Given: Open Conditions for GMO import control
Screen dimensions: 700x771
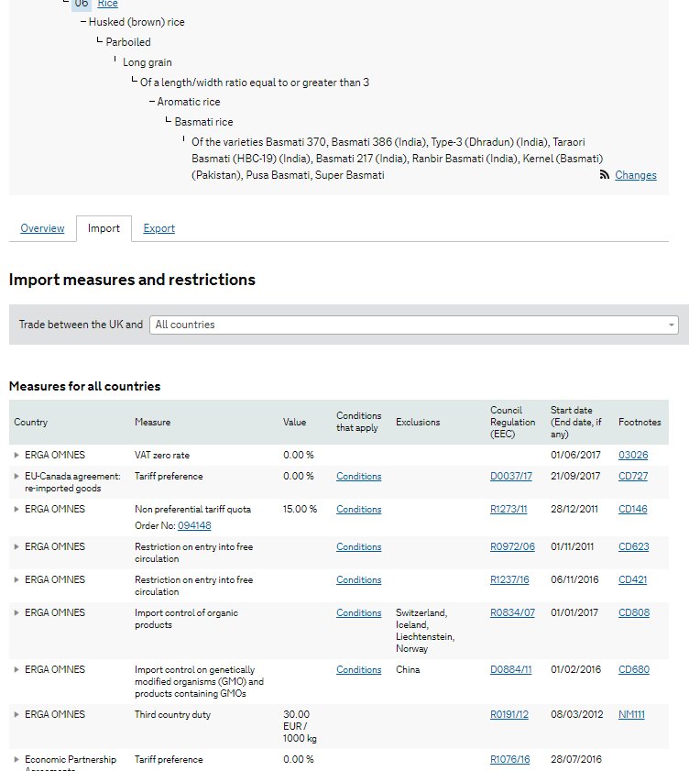Looking at the screenshot, I should tap(359, 670).
